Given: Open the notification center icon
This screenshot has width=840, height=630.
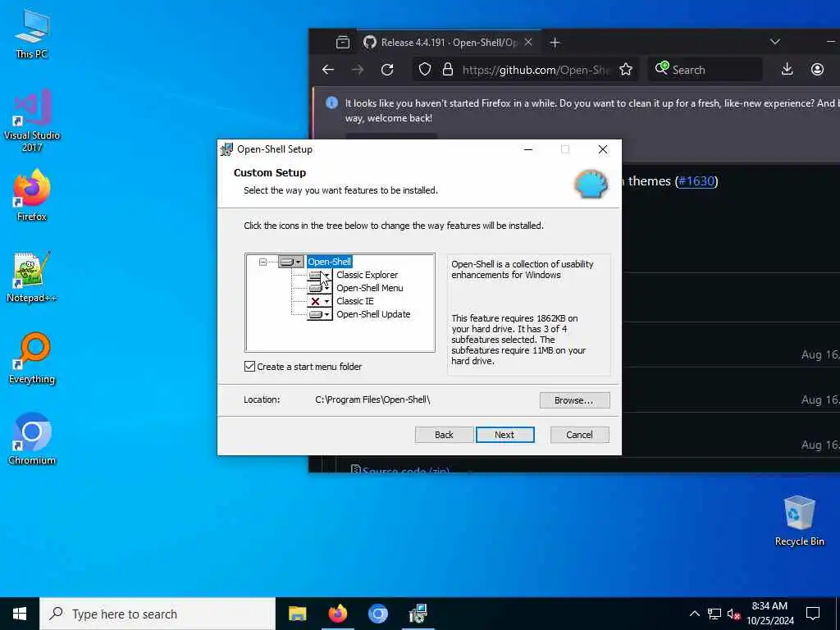Looking at the screenshot, I should 813,614.
